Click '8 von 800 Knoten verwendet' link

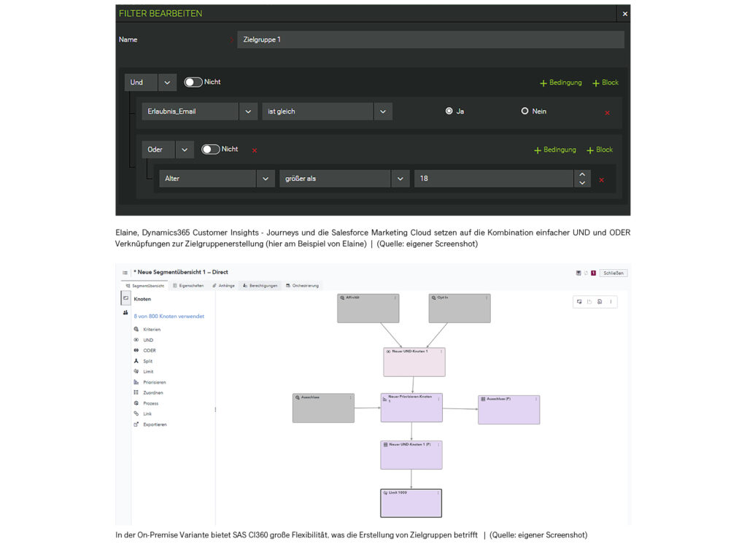(x=169, y=316)
